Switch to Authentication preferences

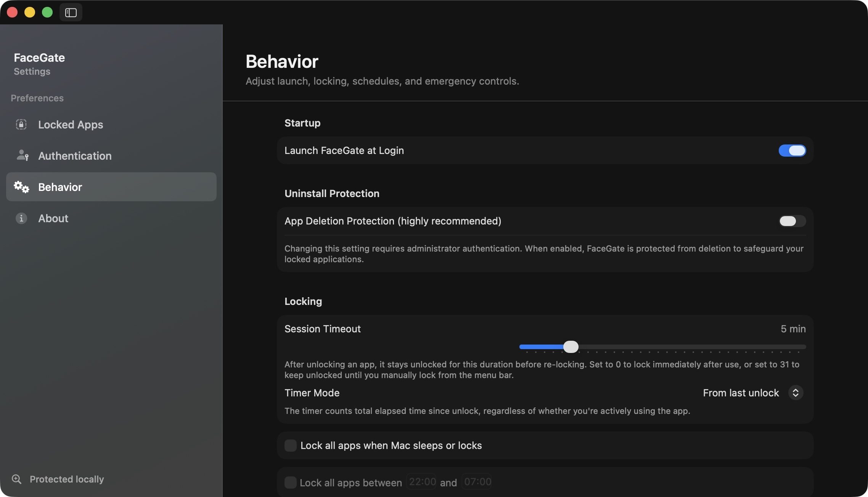tap(111, 156)
